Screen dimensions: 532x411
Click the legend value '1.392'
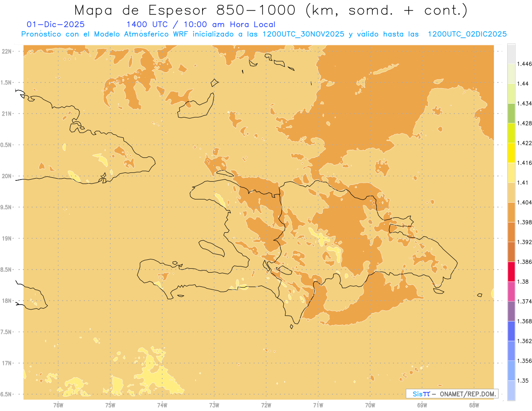pos(524,242)
